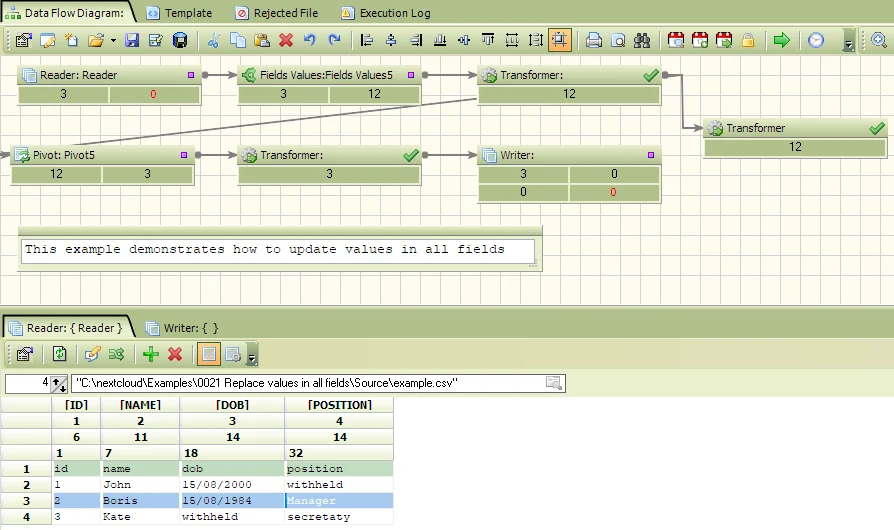Click the calendar with magnifier schedule icon
Screen dimensions: 894x530
(676, 40)
